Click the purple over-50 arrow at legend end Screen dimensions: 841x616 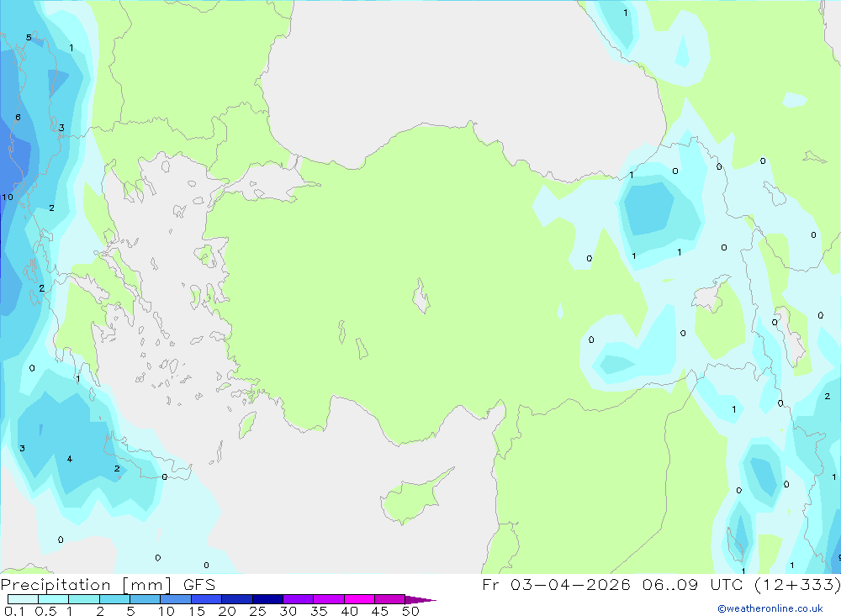tap(420, 600)
